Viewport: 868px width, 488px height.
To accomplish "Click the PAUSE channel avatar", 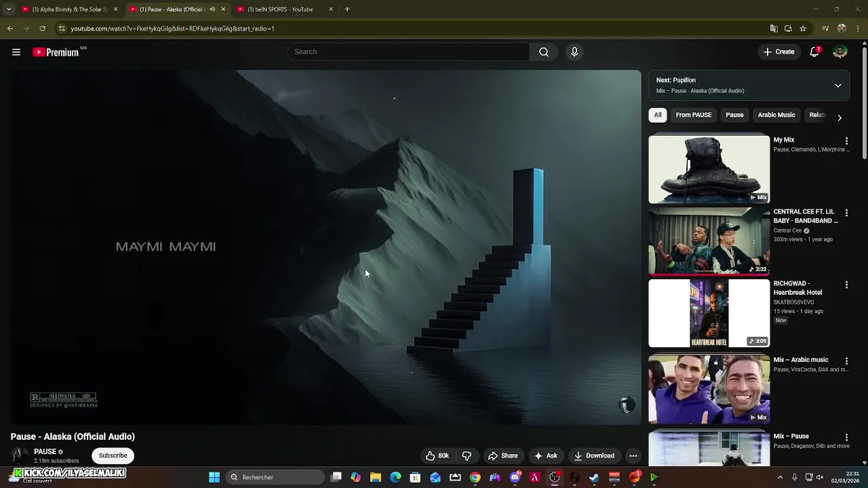I will pyautogui.click(x=20, y=455).
